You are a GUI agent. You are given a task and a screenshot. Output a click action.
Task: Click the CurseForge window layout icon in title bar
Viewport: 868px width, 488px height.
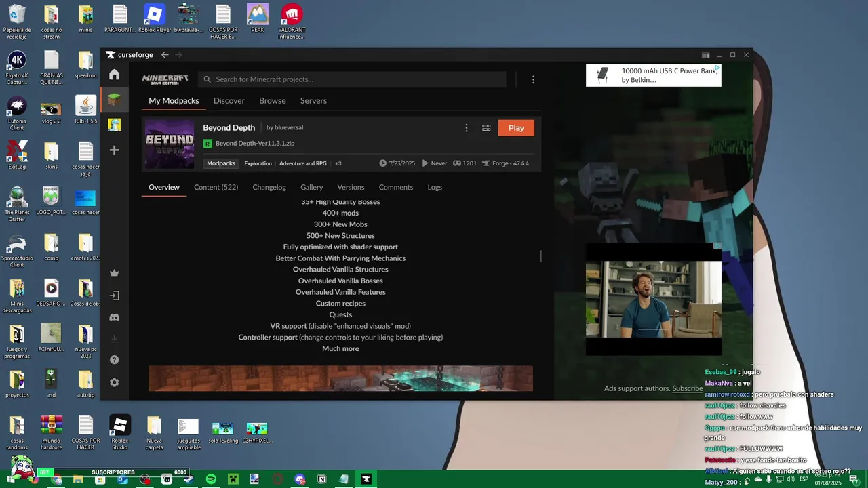tap(705, 55)
